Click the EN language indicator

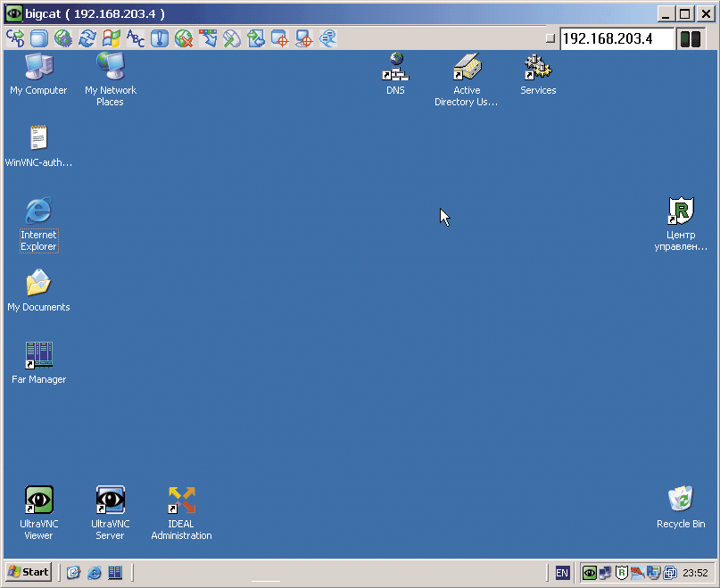pos(562,573)
